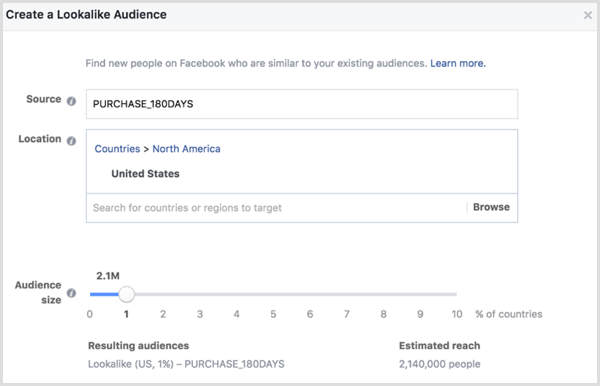Focus the search countries or regions field
Screen dimensions: 600x386
[276, 208]
